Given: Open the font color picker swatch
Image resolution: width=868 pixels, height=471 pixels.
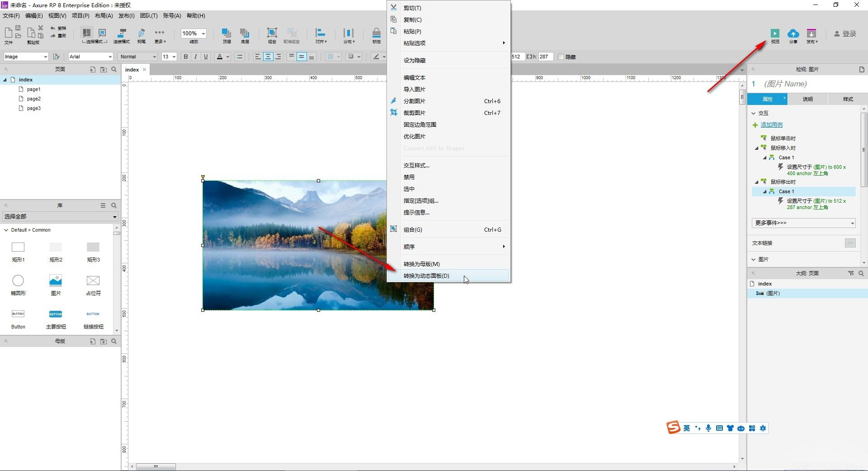Looking at the screenshot, I should pyautogui.click(x=220, y=57).
